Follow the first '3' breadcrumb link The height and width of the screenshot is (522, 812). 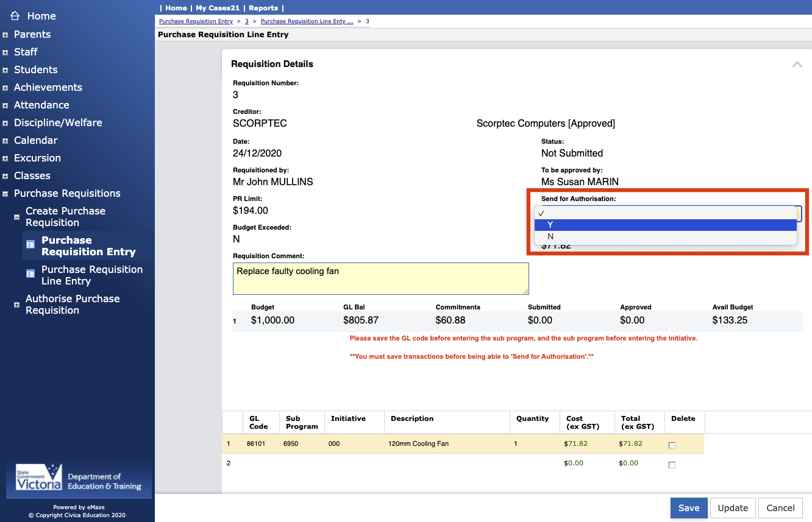click(x=247, y=21)
